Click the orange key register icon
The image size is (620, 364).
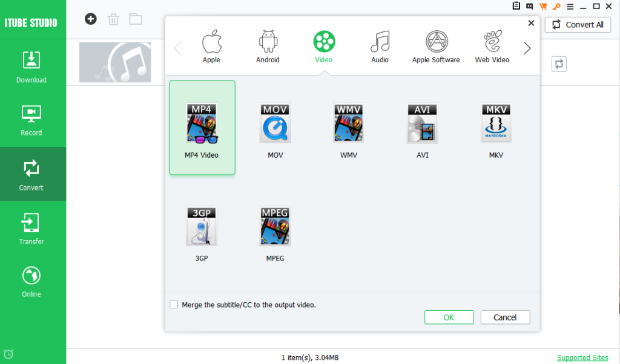[556, 6]
